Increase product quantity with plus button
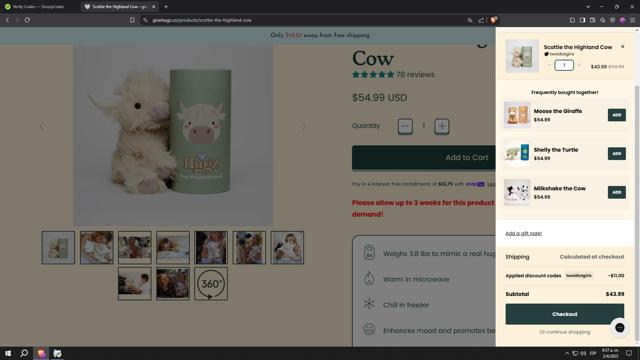Image resolution: width=640 pixels, height=360 pixels. 442,126
